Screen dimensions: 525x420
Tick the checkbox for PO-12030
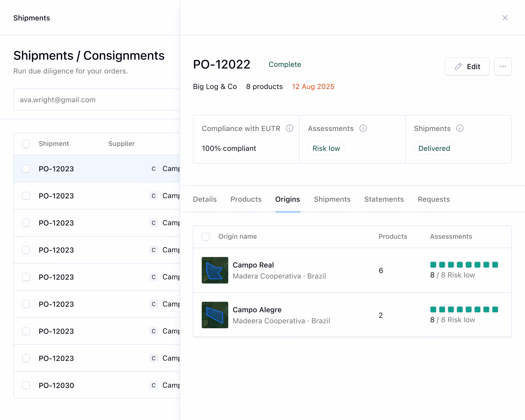(x=26, y=385)
